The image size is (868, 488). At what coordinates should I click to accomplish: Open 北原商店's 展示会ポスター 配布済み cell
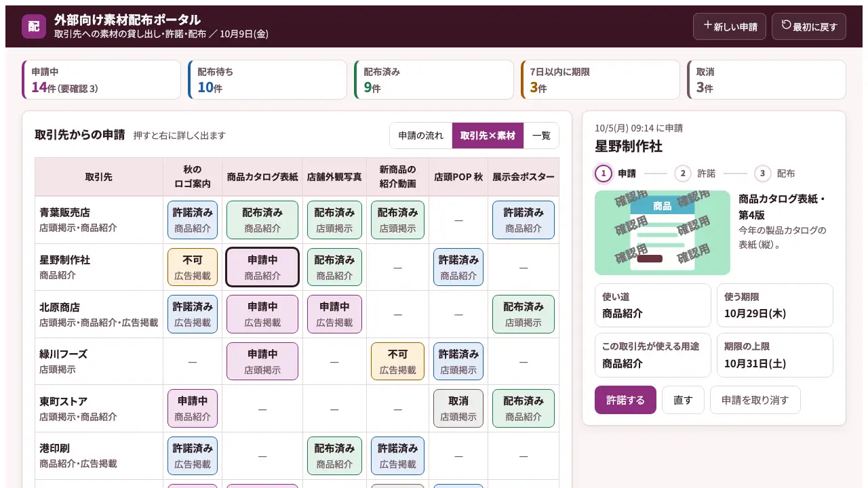tap(524, 314)
